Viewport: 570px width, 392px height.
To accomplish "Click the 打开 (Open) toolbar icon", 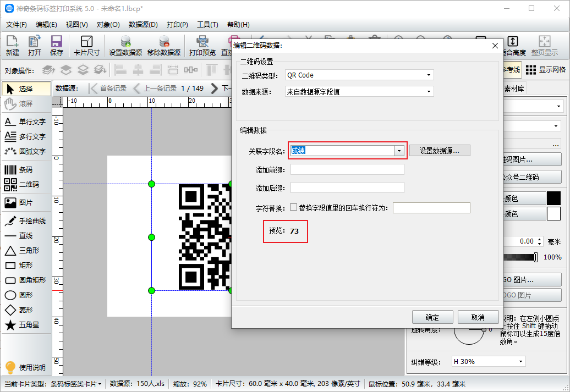I will 35,46.
